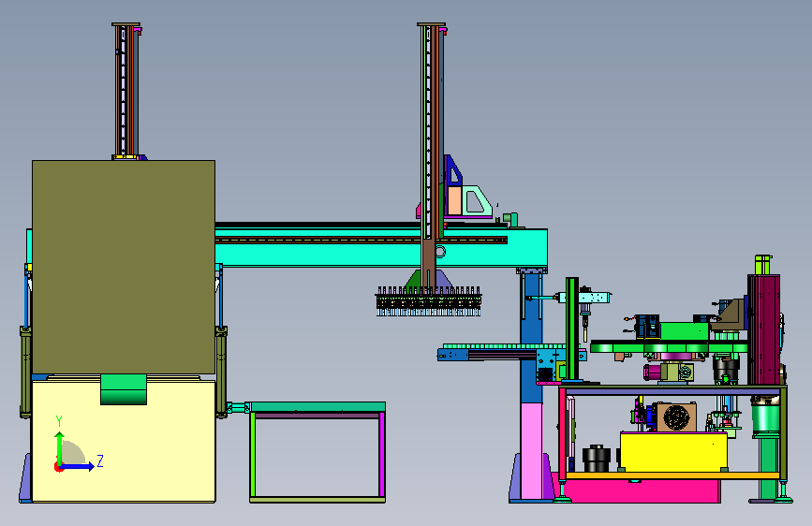Image resolution: width=812 pixels, height=526 pixels.
Task: Select the dark maroon vertical column
Action: click(x=764, y=329)
